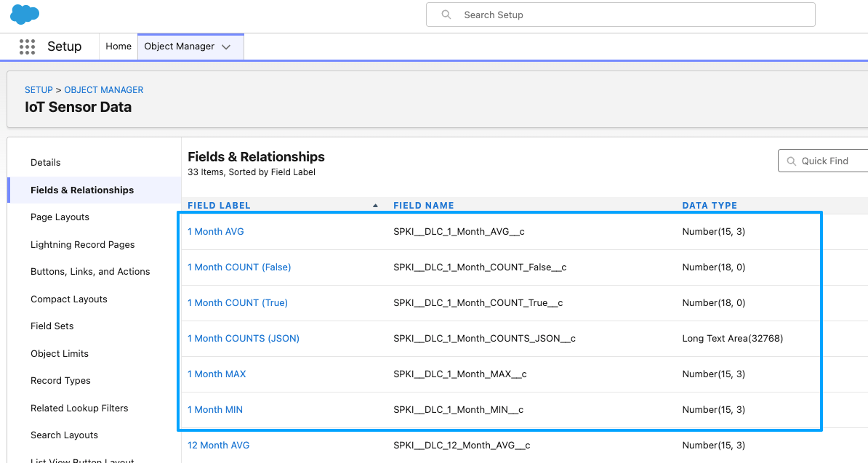Open Page Layouts in the sidebar
868x463 pixels.
pyautogui.click(x=60, y=217)
